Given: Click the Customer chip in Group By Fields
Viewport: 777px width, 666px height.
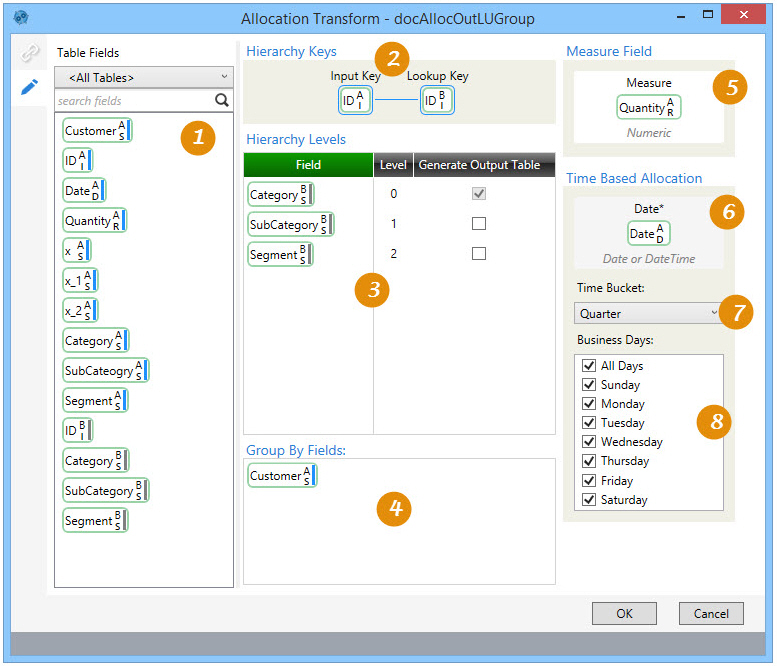Looking at the screenshot, I should [x=281, y=476].
